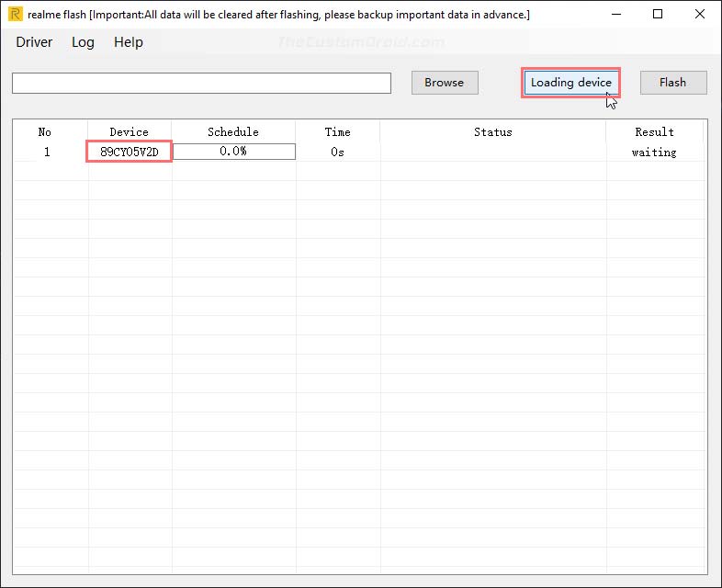Click the Schedule column header

(233, 132)
